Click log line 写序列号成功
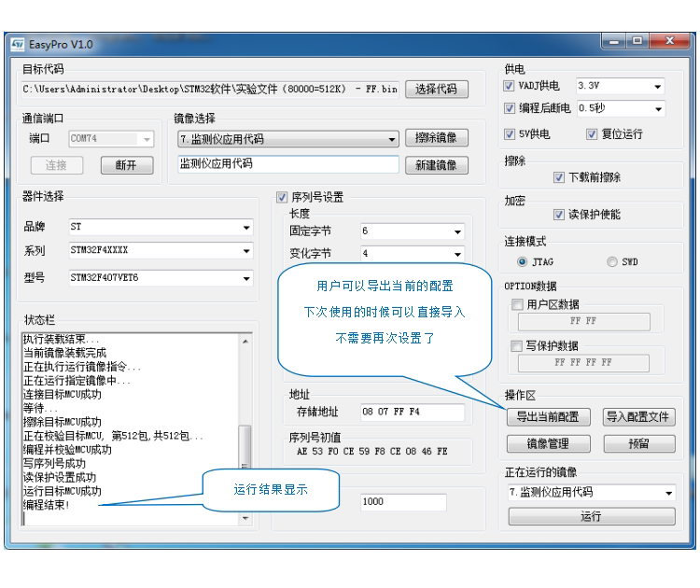Screen dimensions: 700x588 [54, 464]
